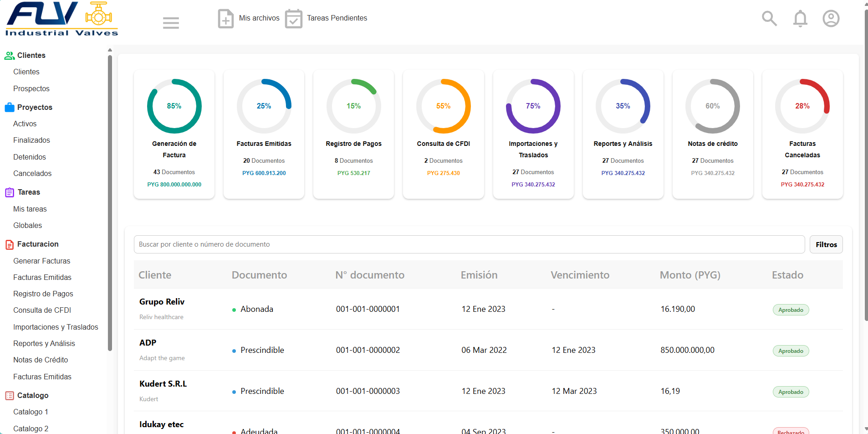Viewport: 868px width, 434px height.
Task: Click the 35% Reportes y Análisis ring
Action: pos(623,106)
